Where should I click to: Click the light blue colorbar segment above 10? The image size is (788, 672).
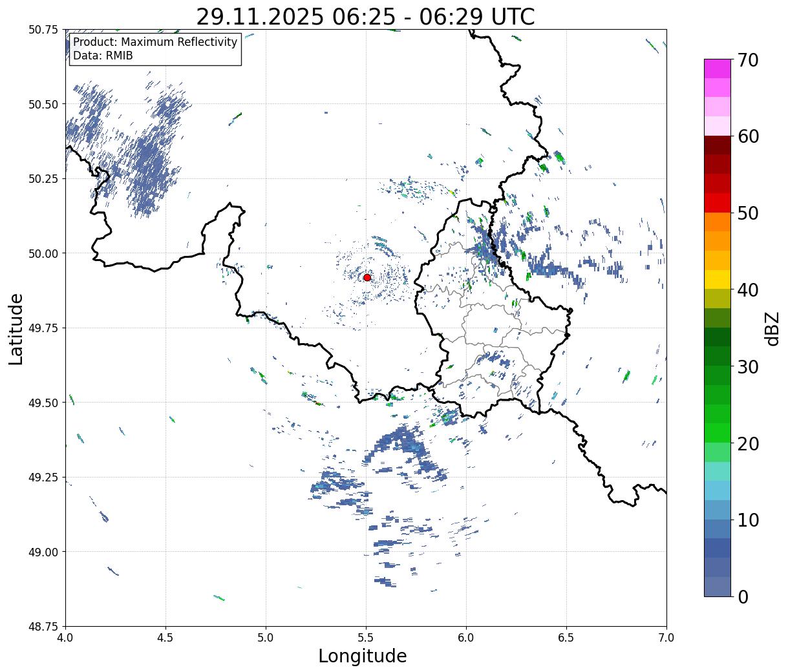coord(717,509)
